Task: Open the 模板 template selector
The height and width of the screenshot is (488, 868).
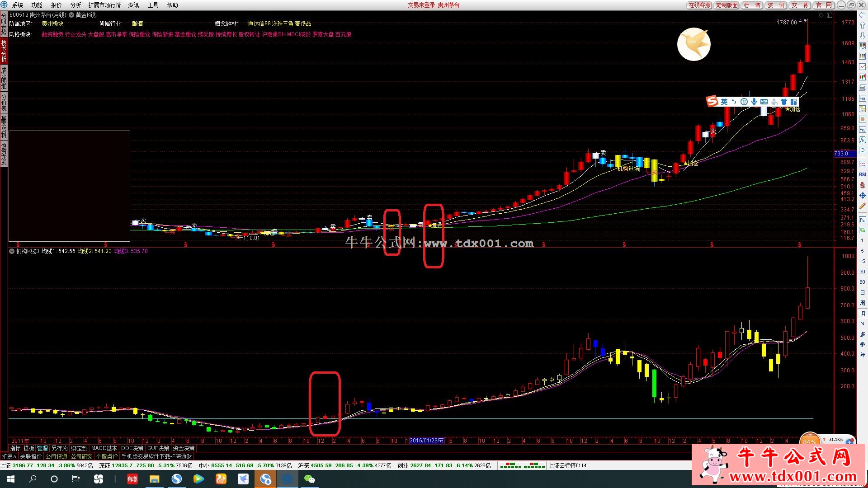Action: point(29,448)
